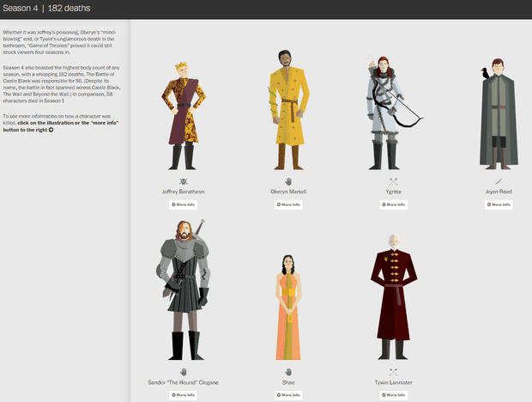Image resolution: width=532 pixels, height=402 pixels.
Task: Open More Info for Joffrey Baratheon
Action: click(184, 205)
